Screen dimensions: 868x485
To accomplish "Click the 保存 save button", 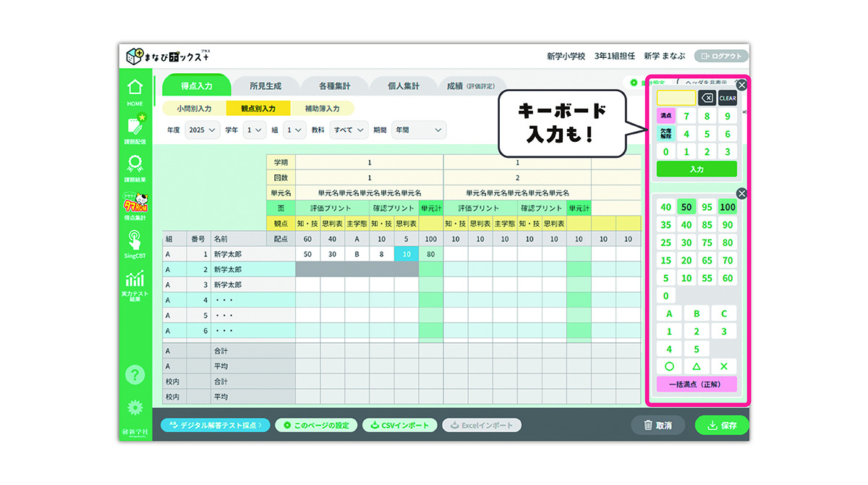I will 721,426.
